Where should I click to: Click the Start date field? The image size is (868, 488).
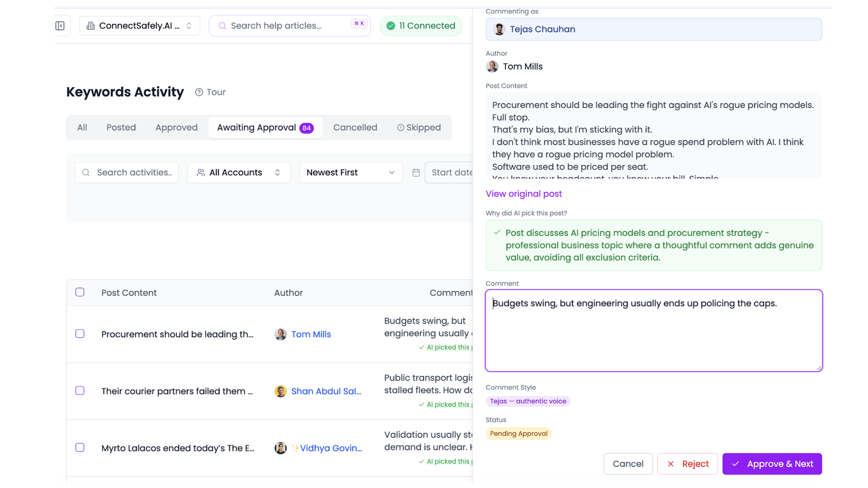click(x=449, y=172)
